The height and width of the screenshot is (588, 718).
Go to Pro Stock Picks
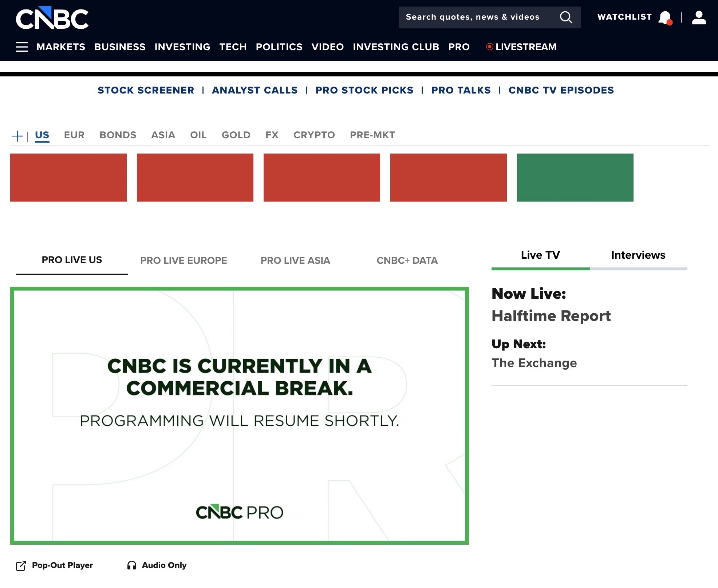[364, 90]
